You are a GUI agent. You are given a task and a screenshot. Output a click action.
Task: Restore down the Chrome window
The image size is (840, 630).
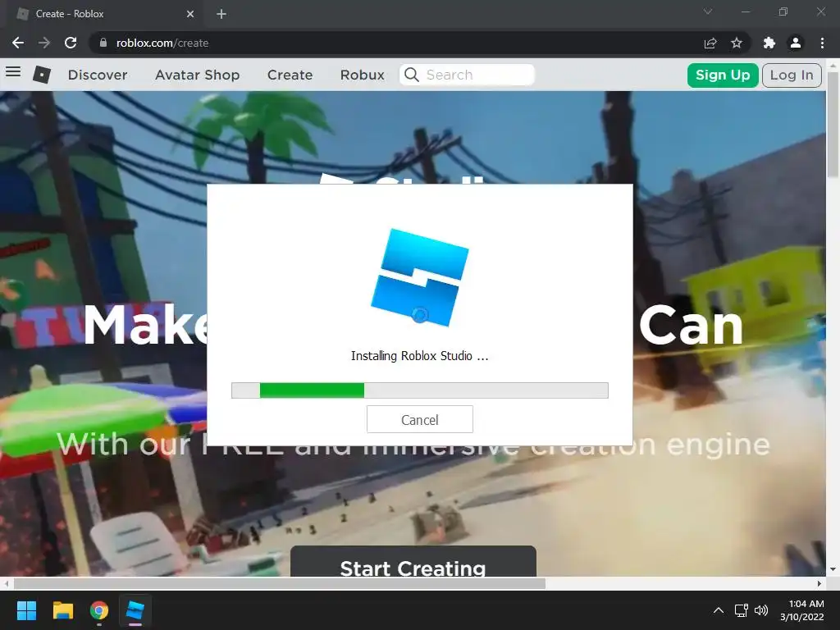783,11
